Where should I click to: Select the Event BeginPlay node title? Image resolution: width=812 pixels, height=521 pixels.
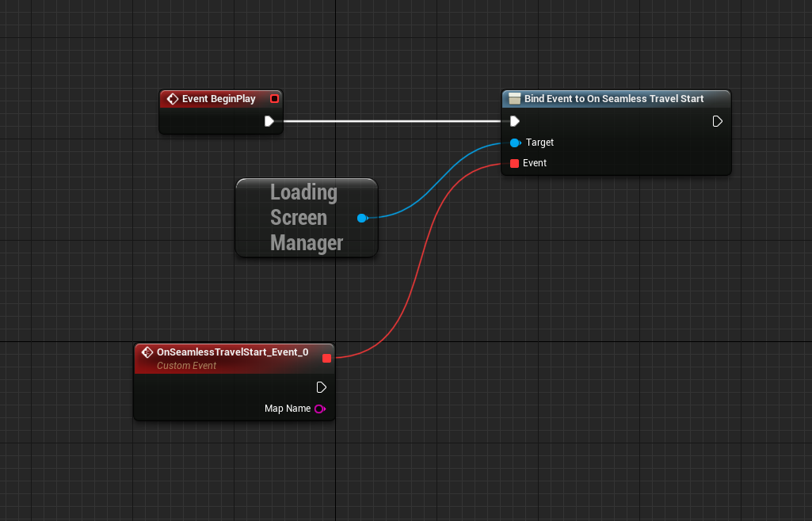(x=219, y=99)
